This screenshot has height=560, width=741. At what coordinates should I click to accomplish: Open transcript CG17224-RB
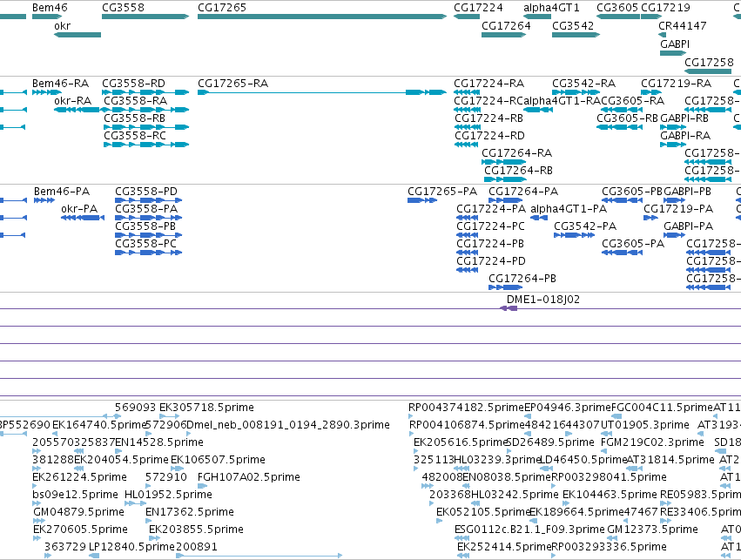point(489,118)
